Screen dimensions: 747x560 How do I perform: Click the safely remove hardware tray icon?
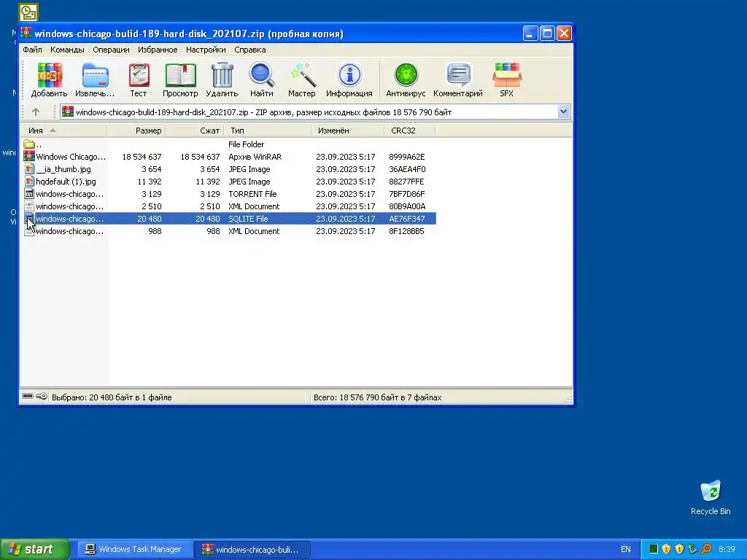[693, 549]
